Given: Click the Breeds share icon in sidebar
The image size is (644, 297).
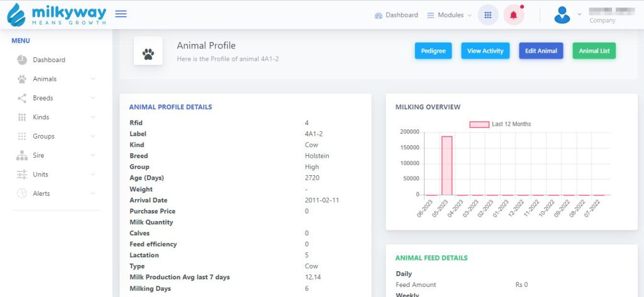Looking at the screenshot, I should [x=22, y=98].
